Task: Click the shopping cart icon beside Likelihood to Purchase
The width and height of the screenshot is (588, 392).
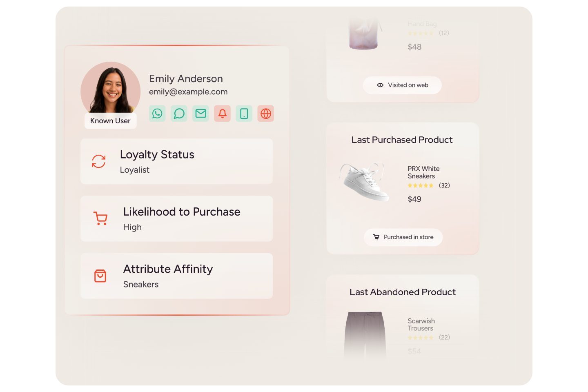Action: (100, 218)
